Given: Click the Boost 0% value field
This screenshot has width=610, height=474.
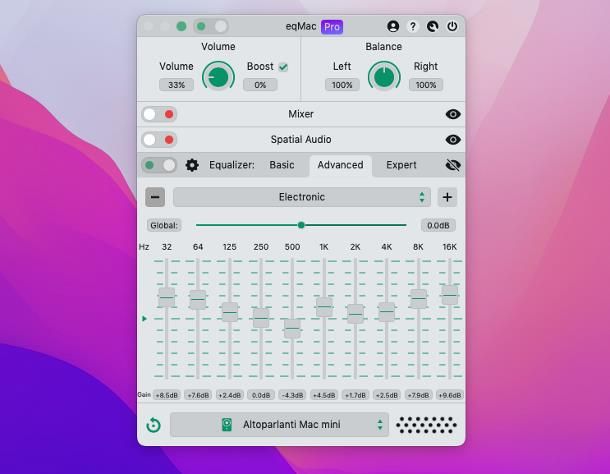Looking at the screenshot, I should [260, 85].
